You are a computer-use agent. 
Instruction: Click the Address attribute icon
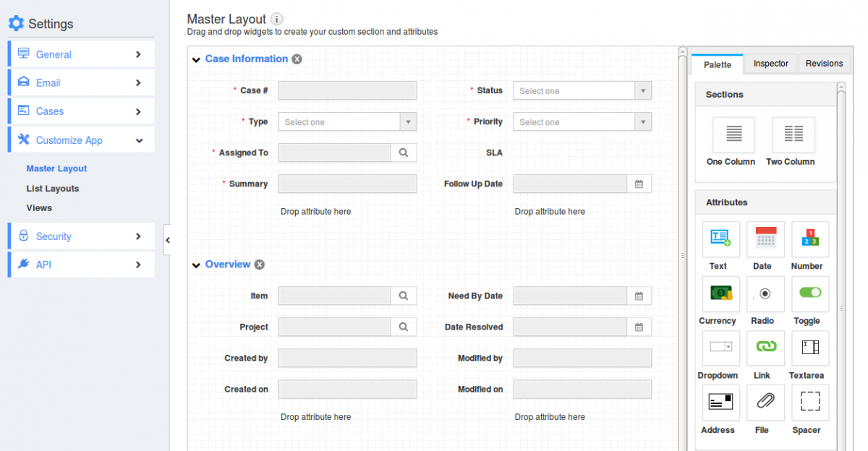(720, 403)
